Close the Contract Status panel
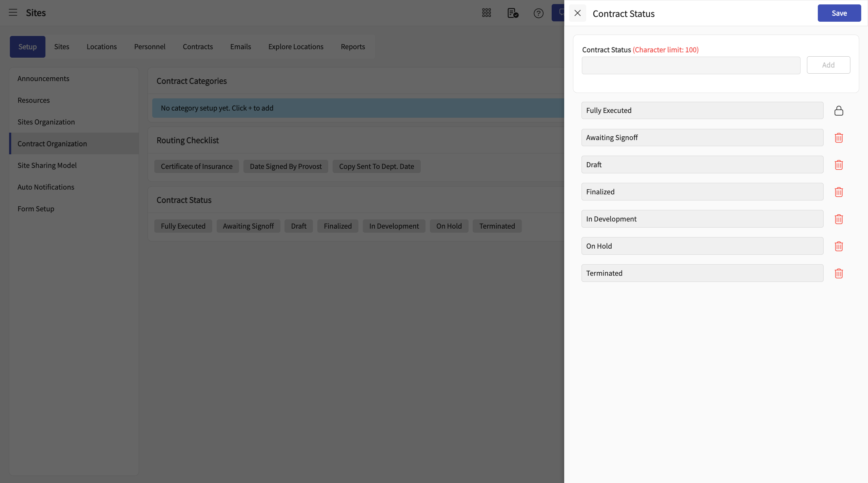868x483 pixels. [577, 13]
